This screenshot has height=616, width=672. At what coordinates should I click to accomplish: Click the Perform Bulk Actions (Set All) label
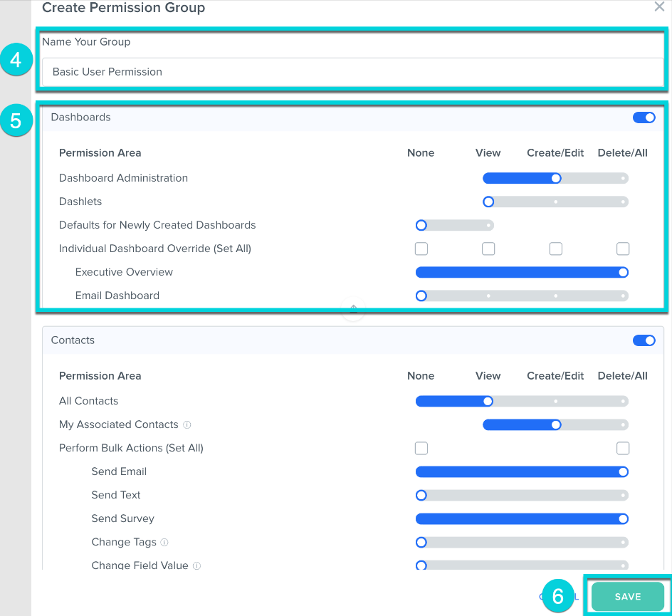pos(131,448)
